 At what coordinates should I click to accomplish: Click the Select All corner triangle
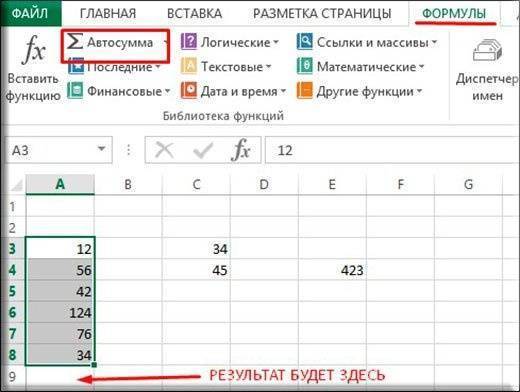(x=17, y=185)
